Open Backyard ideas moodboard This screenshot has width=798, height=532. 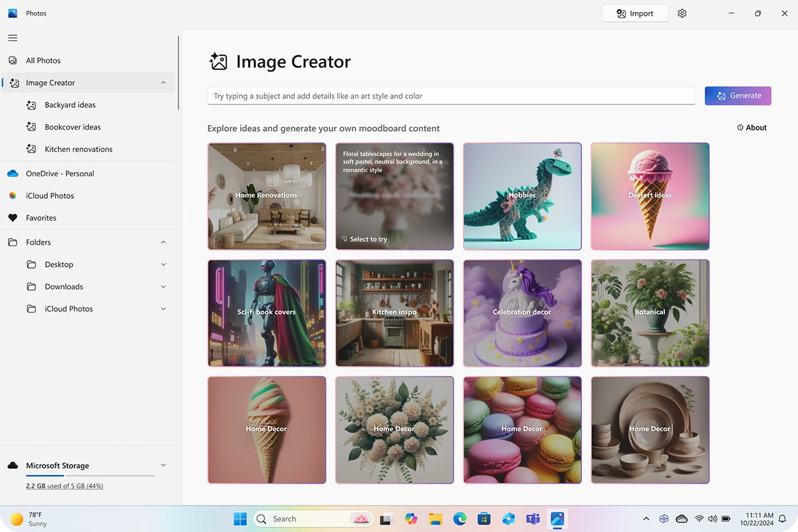70,105
